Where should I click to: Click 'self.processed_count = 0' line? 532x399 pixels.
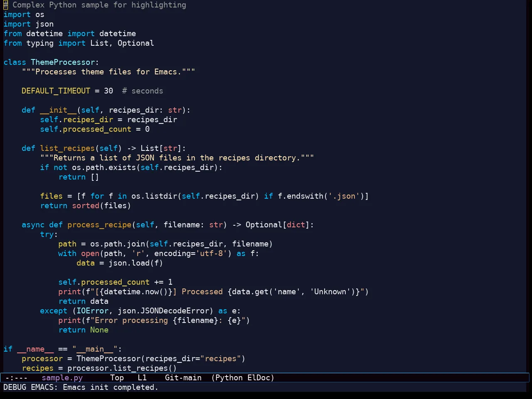point(95,129)
